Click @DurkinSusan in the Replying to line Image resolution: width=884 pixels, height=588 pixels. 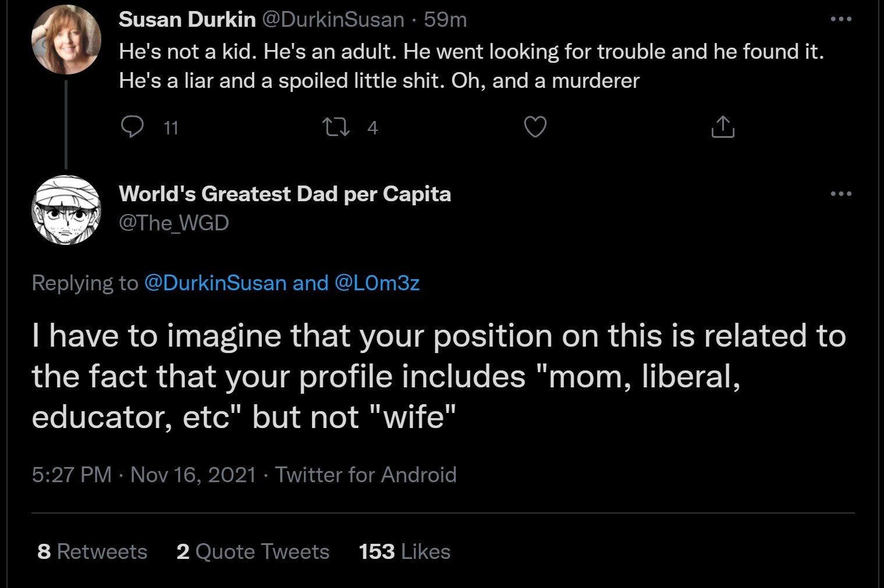(215, 283)
